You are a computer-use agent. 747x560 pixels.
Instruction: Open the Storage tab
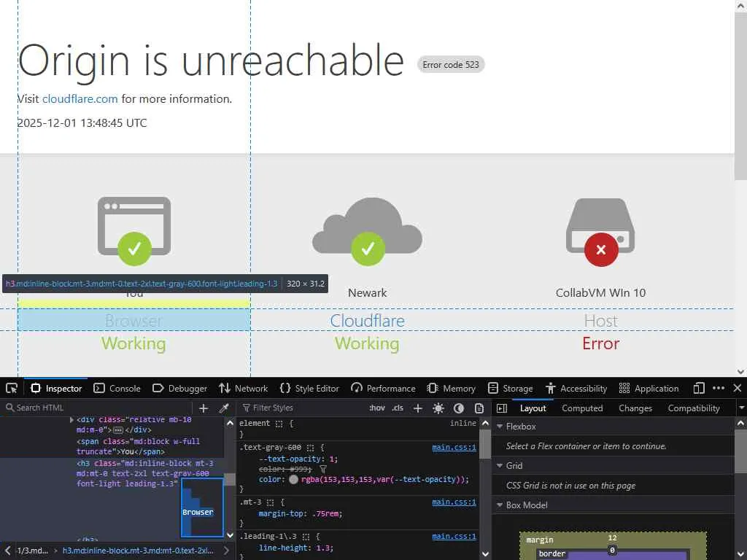point(510,388)
